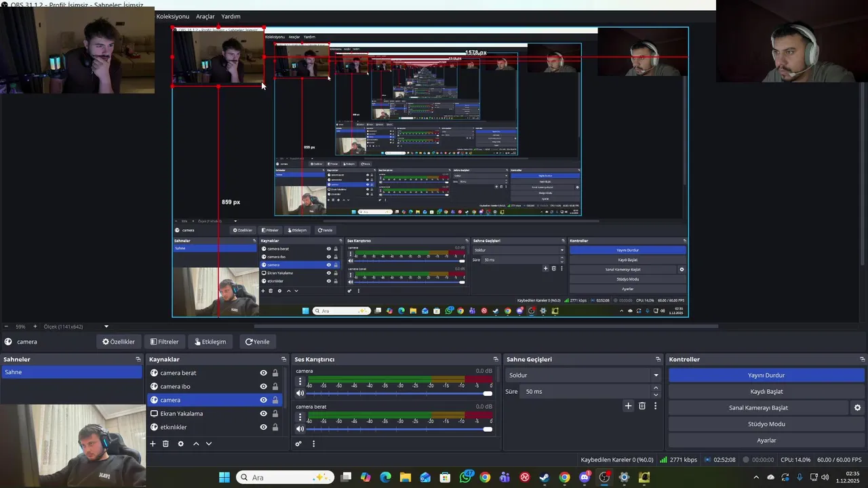The image size is (868, 488).
Task: Open File Explorer from taskbar
Action: 406,477
